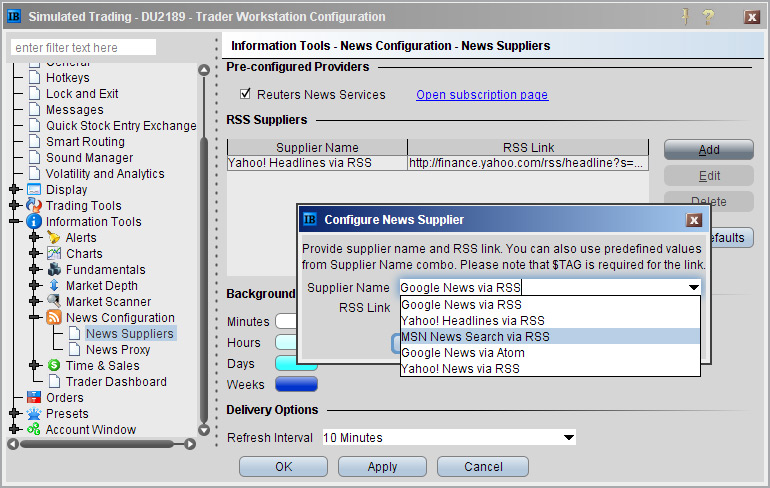The width and height of the screenshot is (770, 488).
Task: Click the tree horizontal scroll right arrow
Action: [x=190, y=444]
